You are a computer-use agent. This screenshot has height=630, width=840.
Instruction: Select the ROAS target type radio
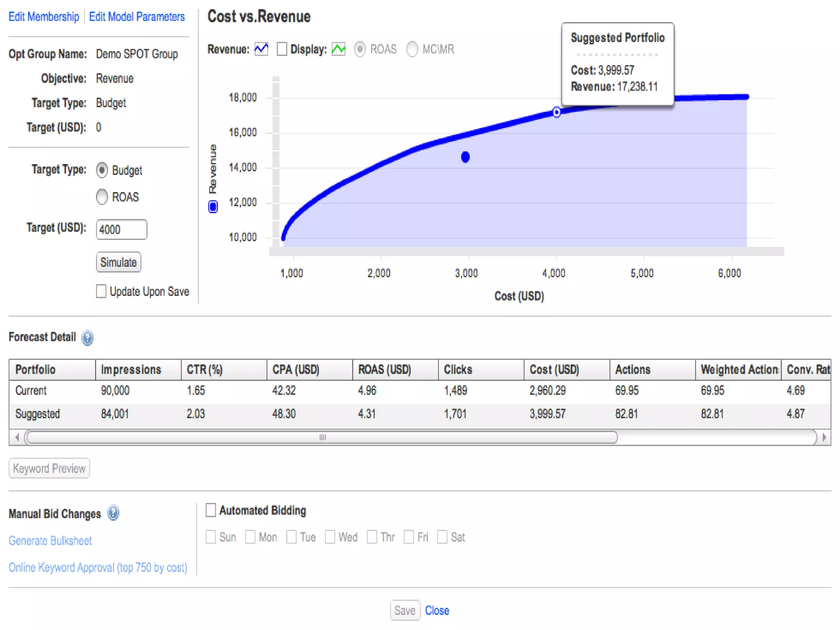point(102,197)
